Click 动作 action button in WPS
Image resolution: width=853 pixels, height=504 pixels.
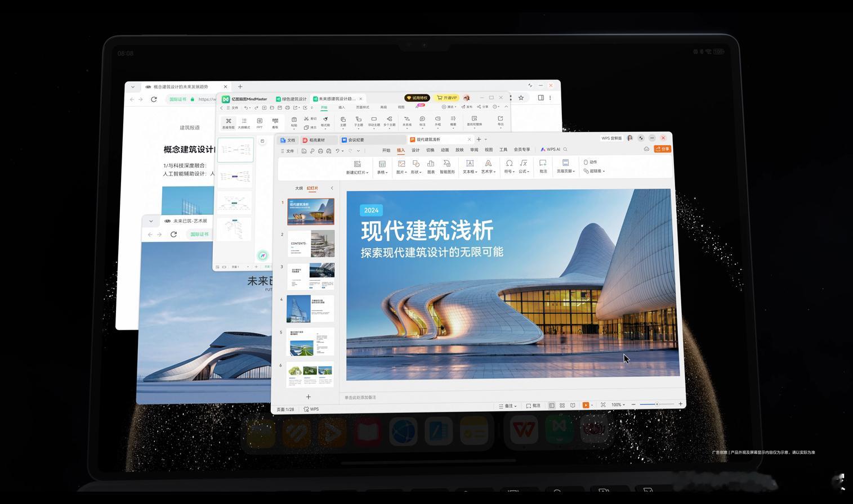590,162
